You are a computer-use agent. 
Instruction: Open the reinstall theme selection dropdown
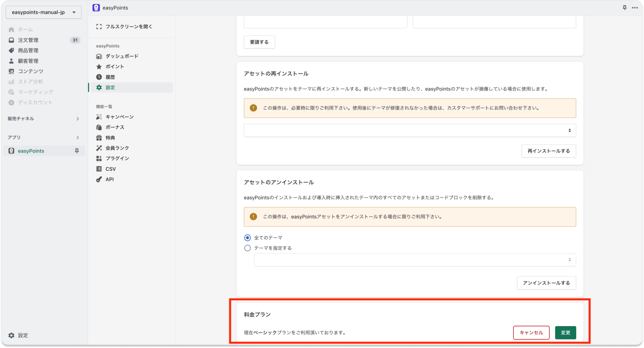[410, 130]
